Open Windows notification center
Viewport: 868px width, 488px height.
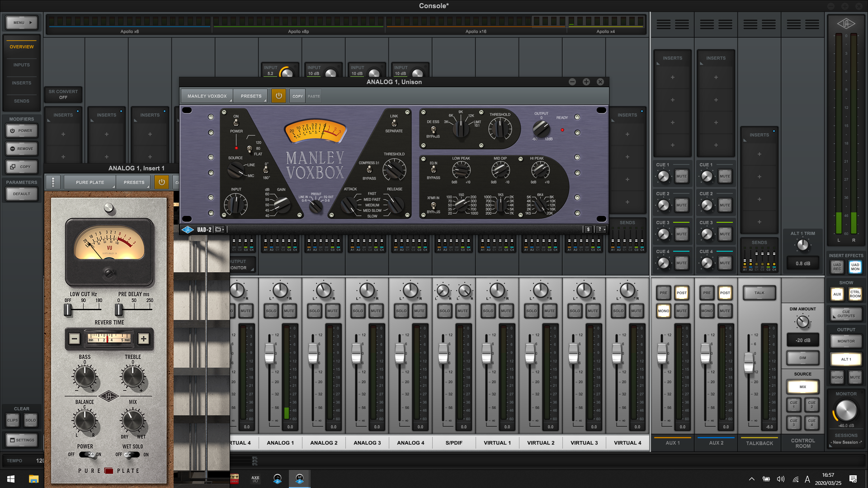coord(853,479)
